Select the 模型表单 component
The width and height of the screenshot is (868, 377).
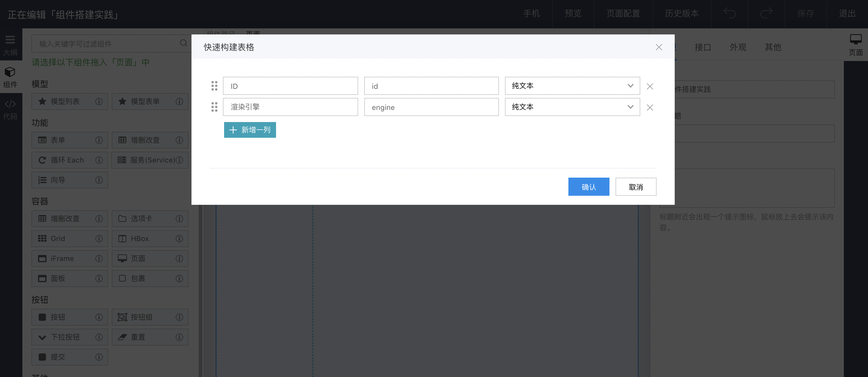[x=150, y=101]
